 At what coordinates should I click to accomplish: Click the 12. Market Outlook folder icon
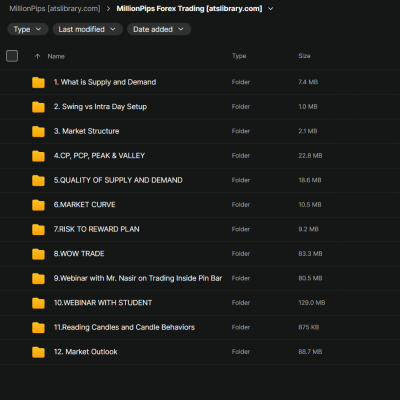38,352
